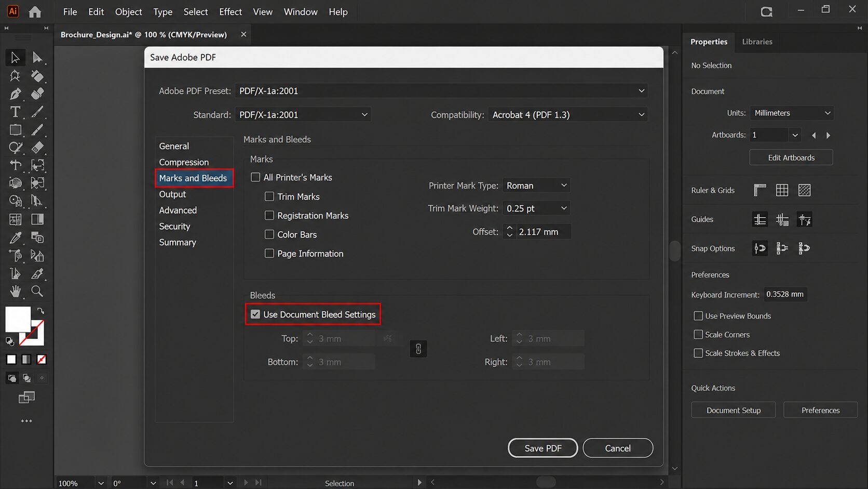The height and width of the screenshot is (489, 868).
Task: Open the File menu
Action: coord(70,12)
